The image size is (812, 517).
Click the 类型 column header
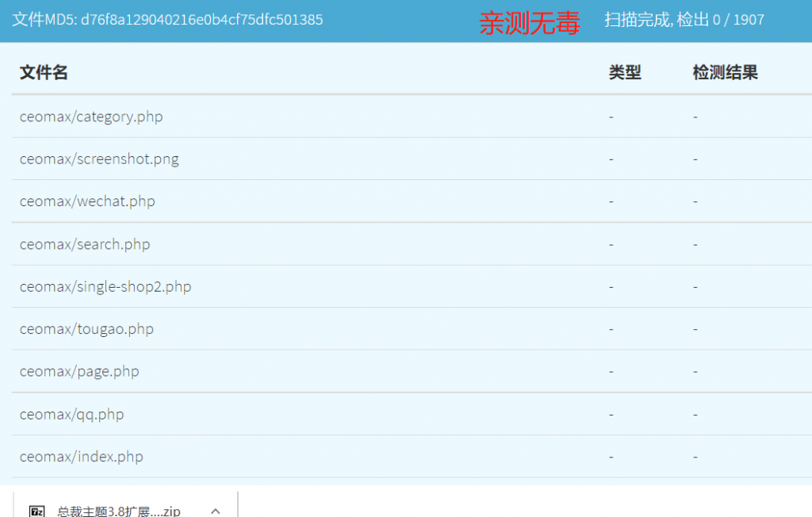[x=625, y=72]
